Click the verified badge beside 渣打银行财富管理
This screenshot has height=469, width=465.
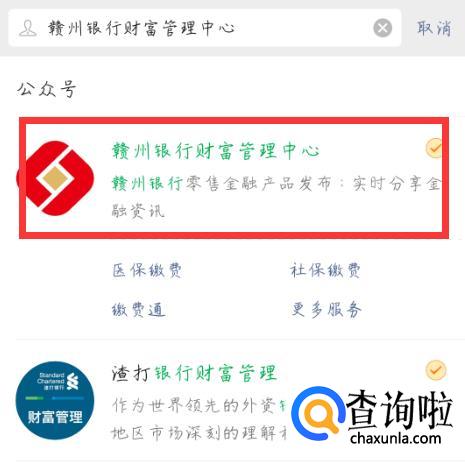click(x=436, y=370)
